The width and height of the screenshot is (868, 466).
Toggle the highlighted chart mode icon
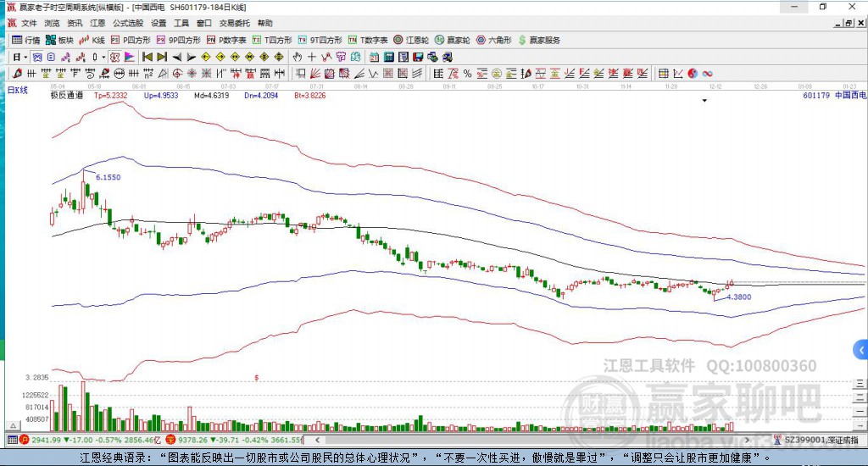pos(37,57)
